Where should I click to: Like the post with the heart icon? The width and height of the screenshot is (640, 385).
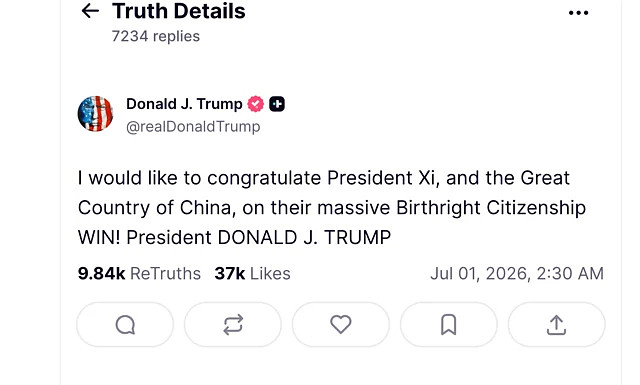(340, 325)
